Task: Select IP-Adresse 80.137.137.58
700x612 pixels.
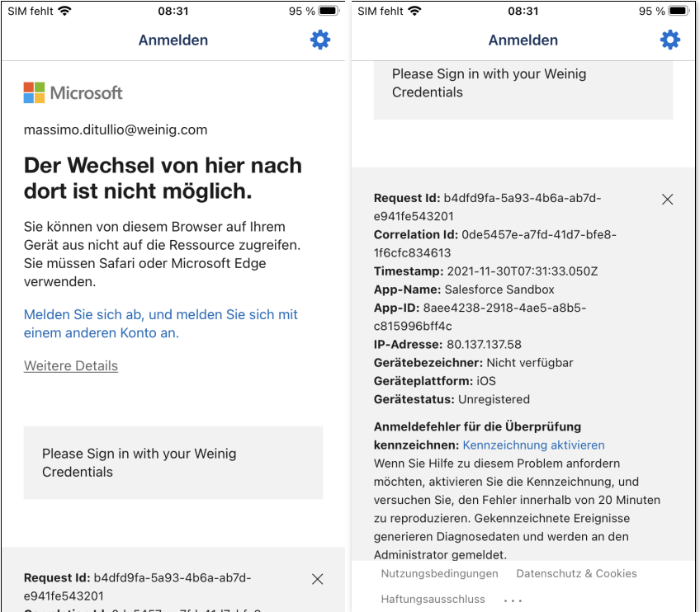Action: click(x=484, y=345)
